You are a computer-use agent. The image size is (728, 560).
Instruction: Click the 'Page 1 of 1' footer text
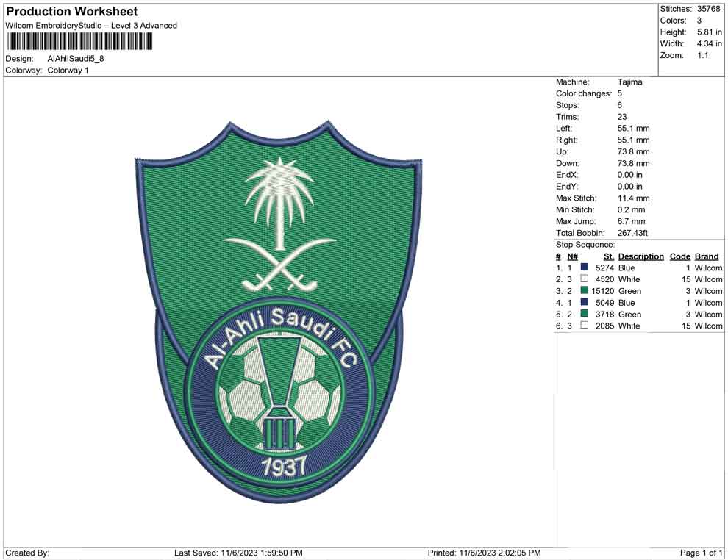(x=701, y=553)
